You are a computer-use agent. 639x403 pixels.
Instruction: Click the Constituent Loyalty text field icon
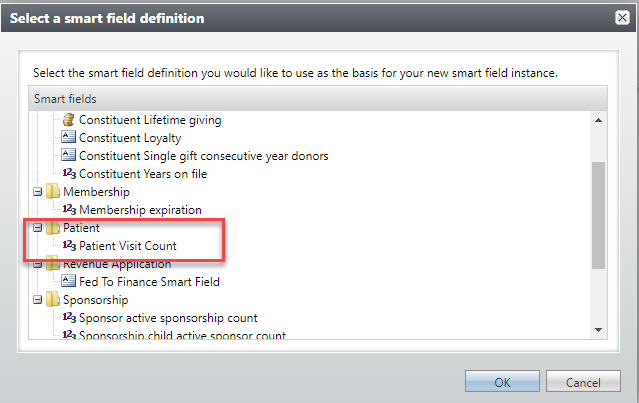point(69,137)
